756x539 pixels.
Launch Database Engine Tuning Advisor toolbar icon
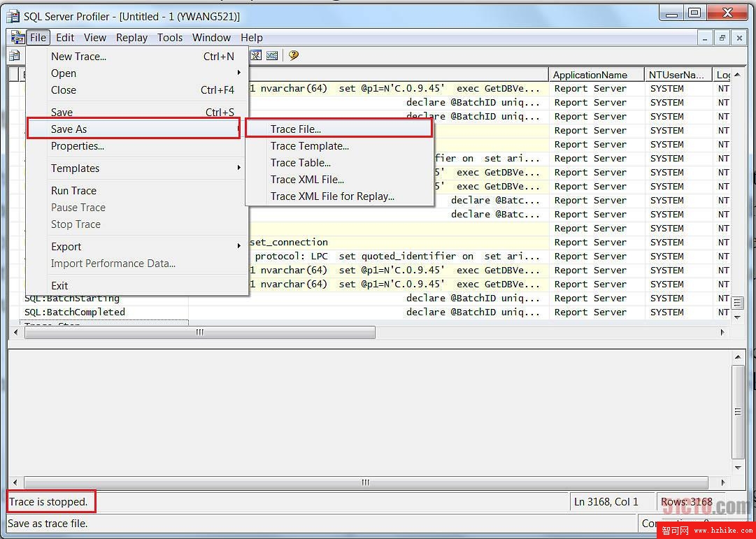[x=256, y=55]
